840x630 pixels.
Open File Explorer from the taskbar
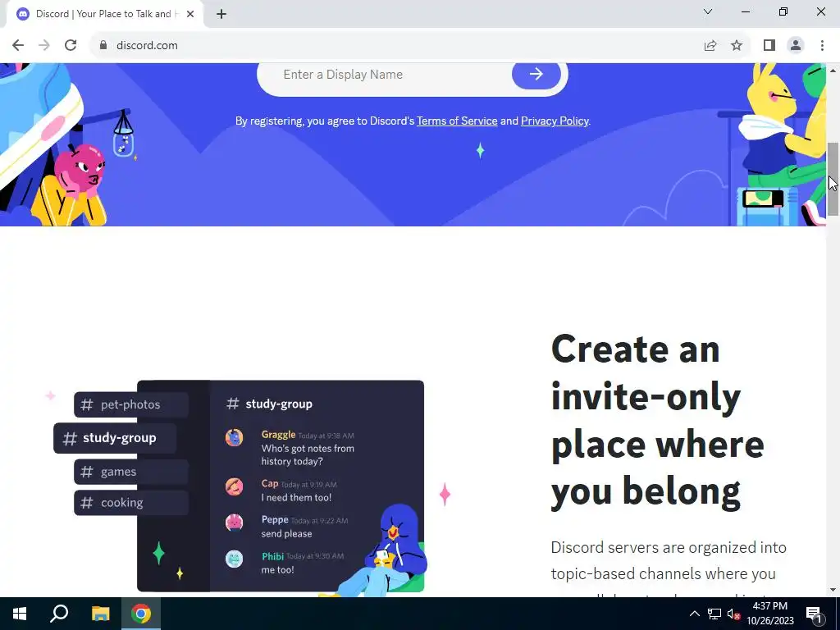(x=100, y=614)
